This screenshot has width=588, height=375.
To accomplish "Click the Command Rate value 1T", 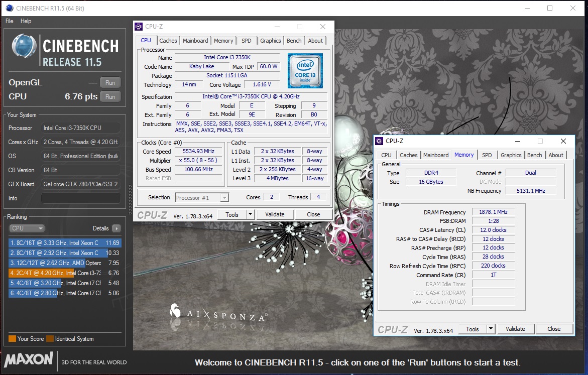I will tap(493, 275).
